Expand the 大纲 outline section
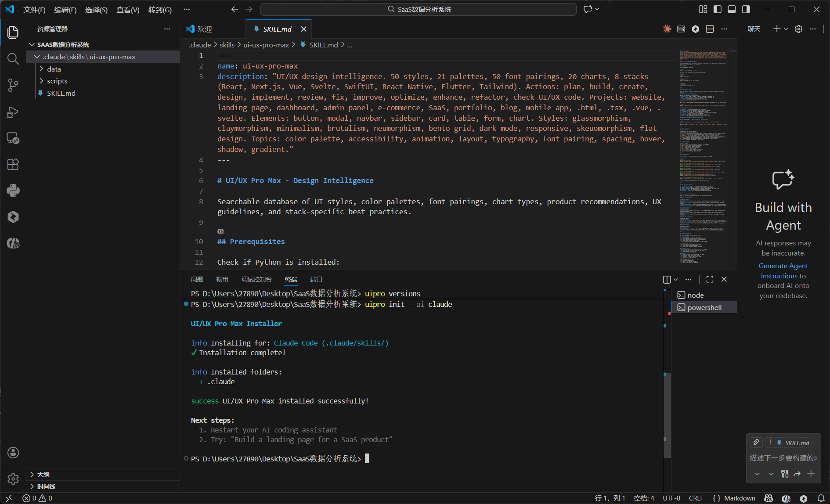The image size is (830, 504). coord(43,475)
